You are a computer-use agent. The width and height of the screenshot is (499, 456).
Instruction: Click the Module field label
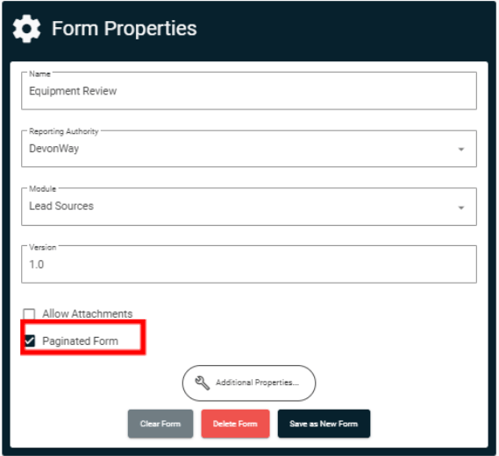[43, 189]
